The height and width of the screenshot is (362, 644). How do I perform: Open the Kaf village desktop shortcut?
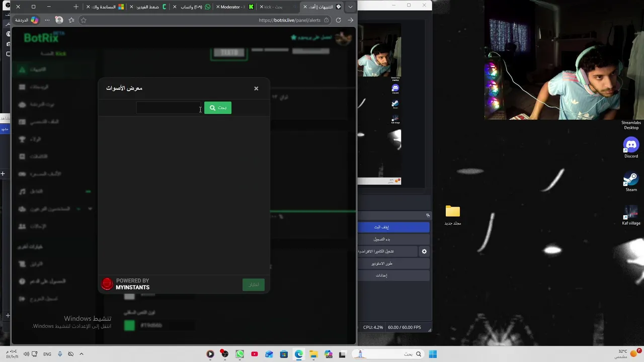coord(631,215)
